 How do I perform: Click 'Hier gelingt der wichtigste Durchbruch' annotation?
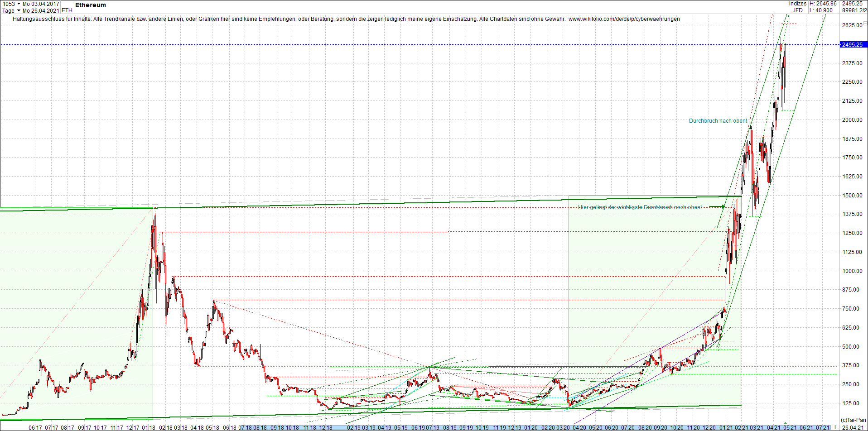[640, 207]
